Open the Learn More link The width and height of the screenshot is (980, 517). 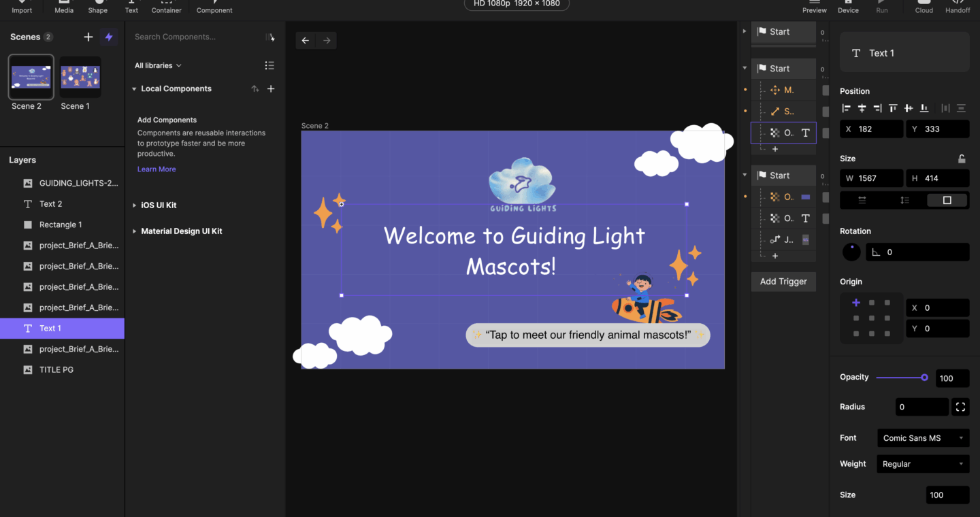[x=157, y=169]
